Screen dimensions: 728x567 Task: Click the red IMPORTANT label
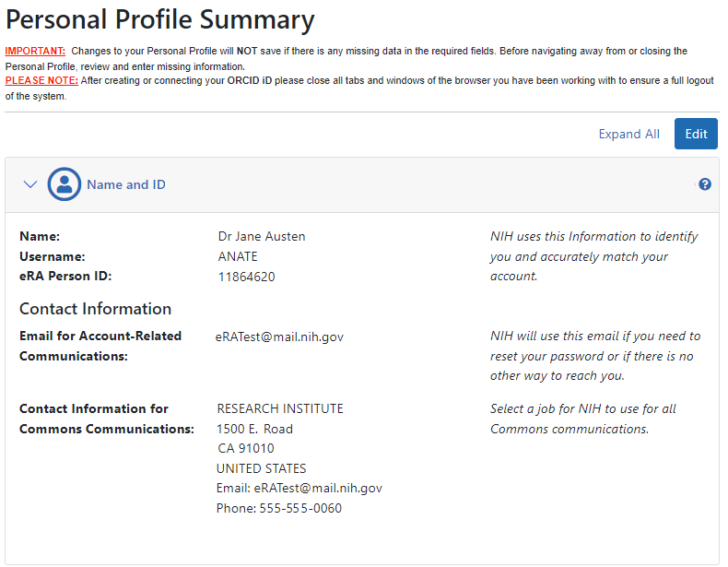35,52
